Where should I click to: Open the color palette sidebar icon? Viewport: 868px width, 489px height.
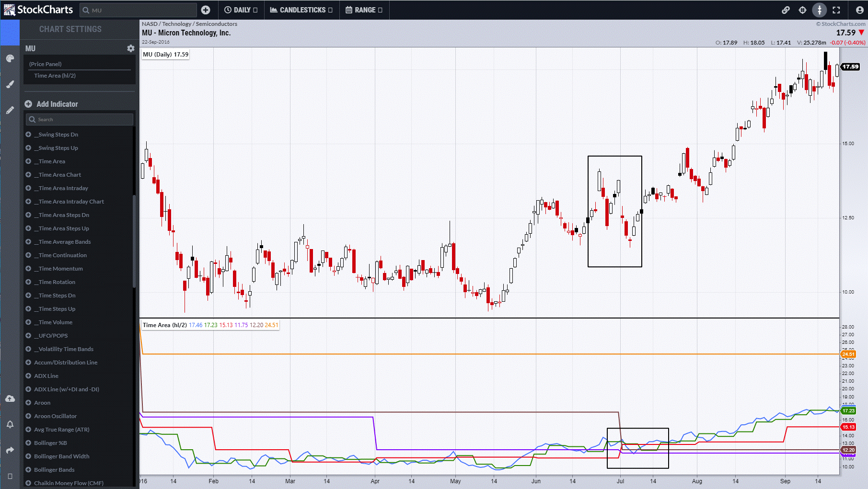tap(10, 58)
